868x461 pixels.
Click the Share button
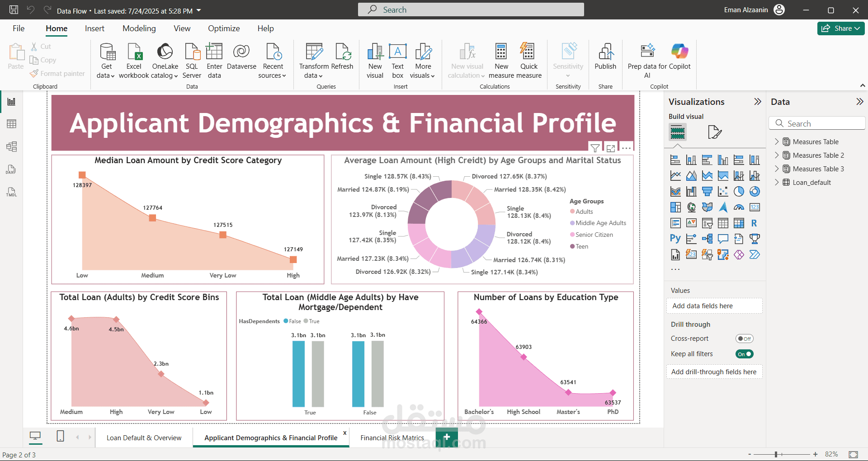tap(840, 28)
